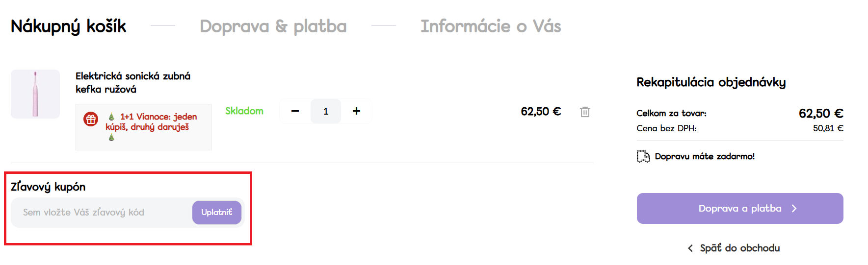The width and height of the screenshot is (868, 265).
Task: Select the quantity field showing 1
Action: tap(326, 111)
